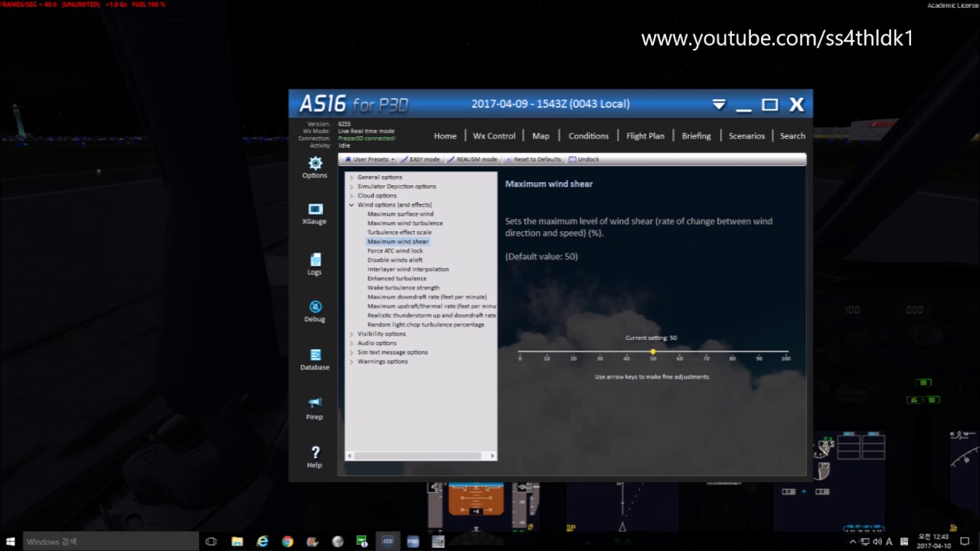Open the Briefing tab
The height and width of the screenshot is (551, 980).
click(x=696, y=136)
